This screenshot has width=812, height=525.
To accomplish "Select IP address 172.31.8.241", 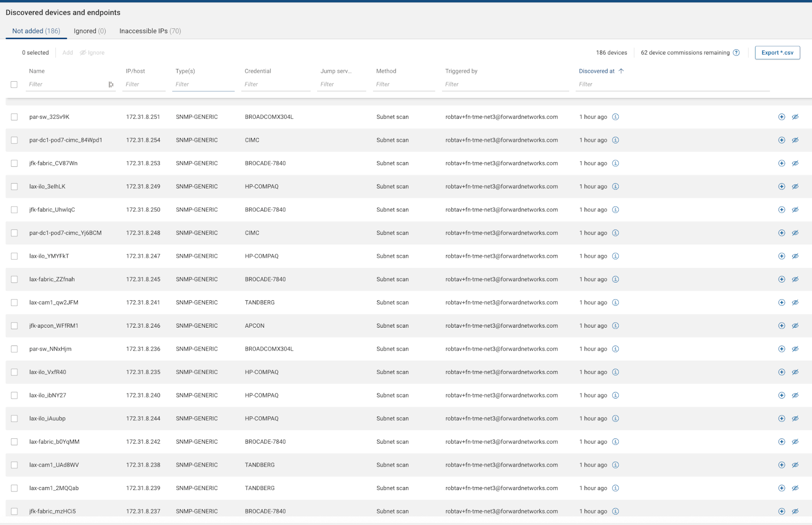I will (143, 302).
